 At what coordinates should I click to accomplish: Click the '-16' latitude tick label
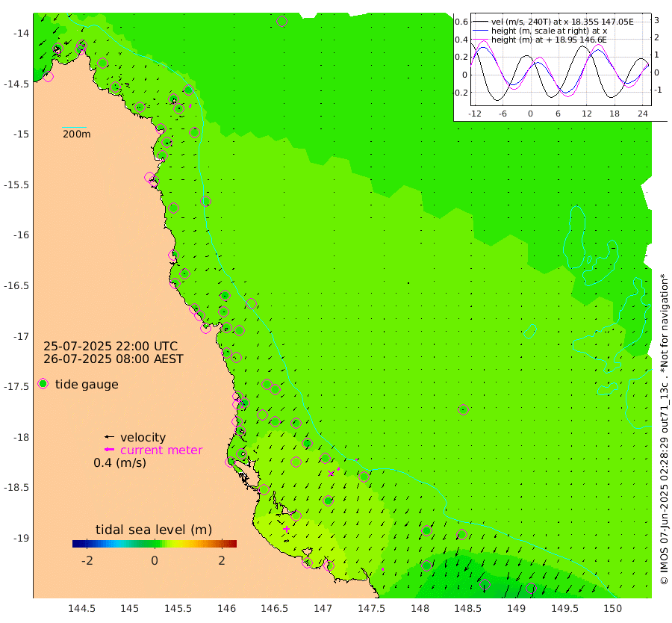(x=21, y=235)
